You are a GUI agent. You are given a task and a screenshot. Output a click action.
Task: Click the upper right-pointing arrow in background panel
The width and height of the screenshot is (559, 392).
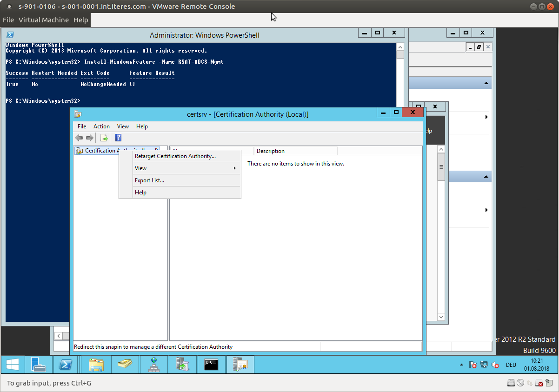pyautogui.click(x=486, y=117)
